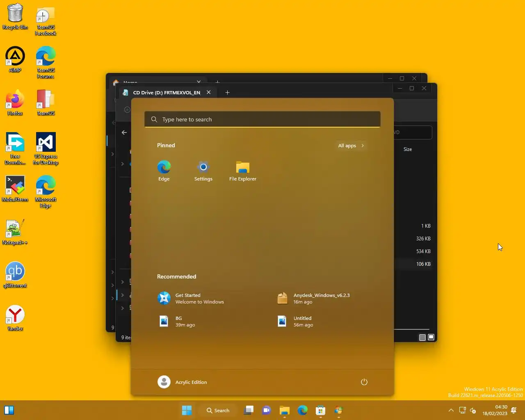
Task: Open the notification bell in the tray
Action: tap(514, 410)
